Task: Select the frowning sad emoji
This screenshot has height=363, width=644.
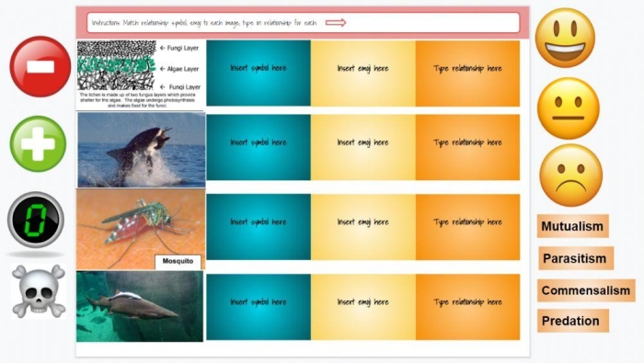Action: [x=571, y=175]
